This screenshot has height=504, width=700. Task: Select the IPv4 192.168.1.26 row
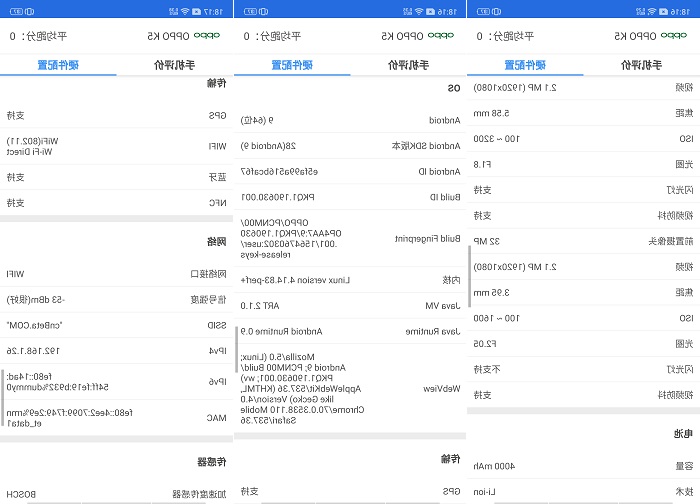pyautogui.click(x=117, y=351)
